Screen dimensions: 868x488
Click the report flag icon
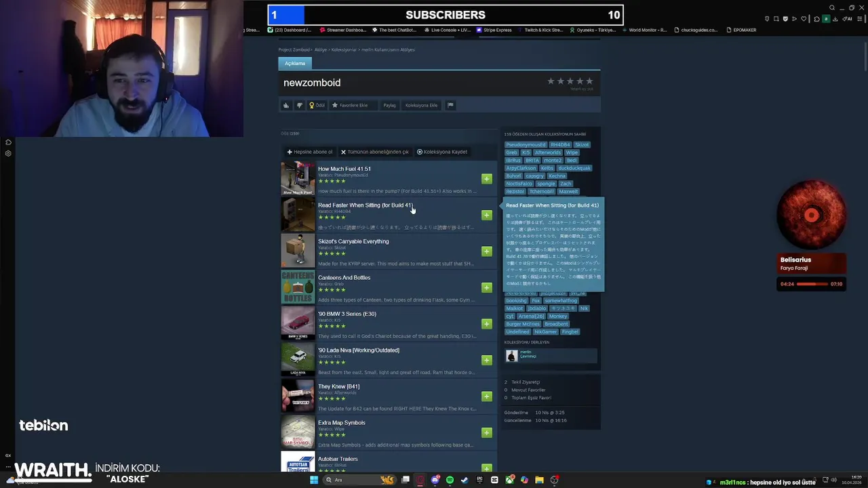450,105
